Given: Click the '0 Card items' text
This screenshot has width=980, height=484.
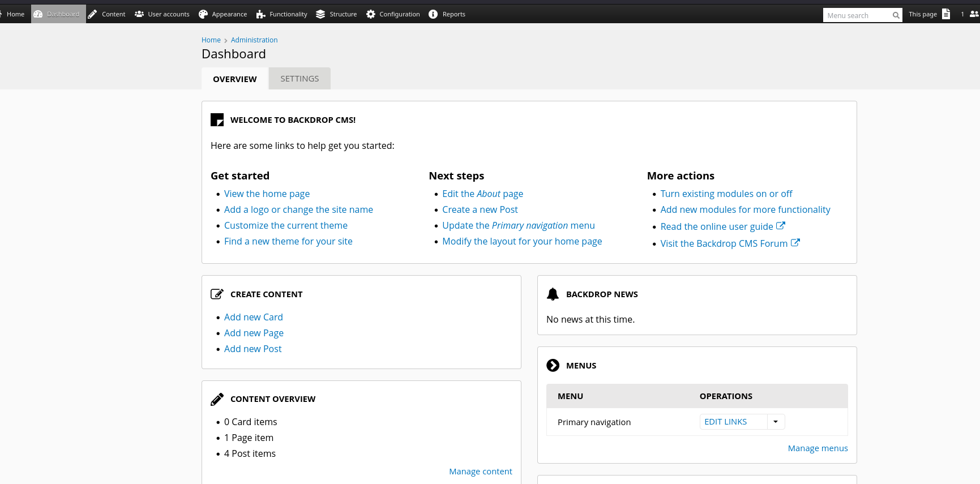Looking at the screenshot, I should click(251, 422).
